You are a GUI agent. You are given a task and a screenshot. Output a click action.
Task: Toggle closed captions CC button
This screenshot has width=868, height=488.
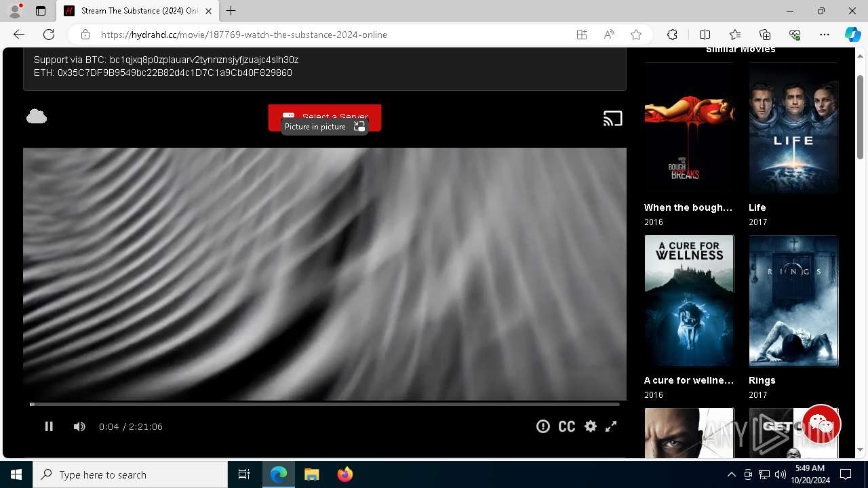click(567, 426)
